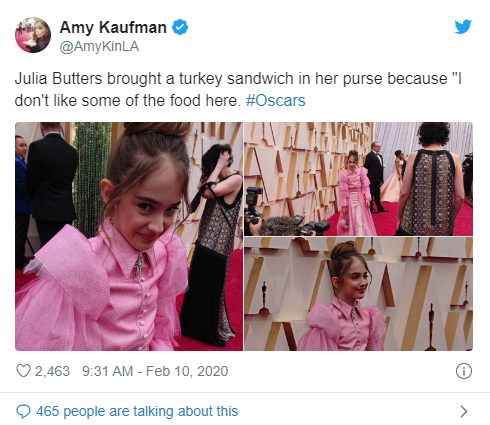Image resolution: width=490 pixels, height=425 pixels.
Task: Click the Twitter bird logo
Action: tap(463, 27)
